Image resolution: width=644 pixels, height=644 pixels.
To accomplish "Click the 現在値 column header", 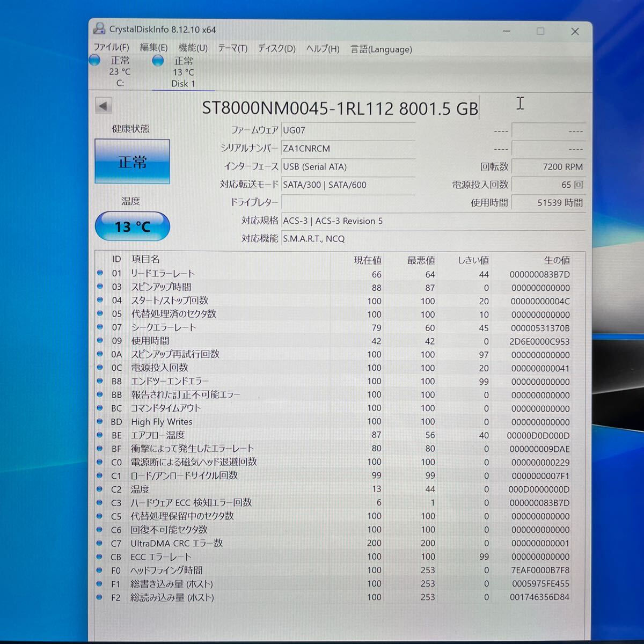I will pyautogui.click(x=368, y=260).
